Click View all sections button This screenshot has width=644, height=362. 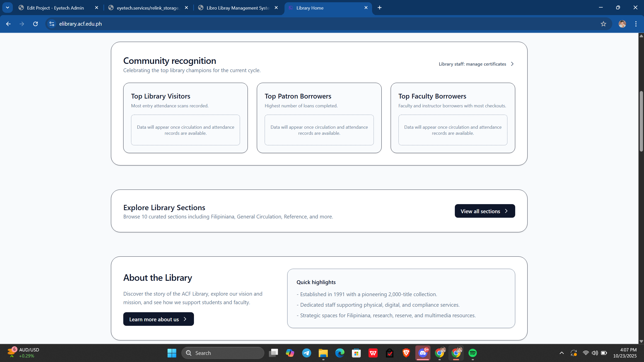point(485,211)
